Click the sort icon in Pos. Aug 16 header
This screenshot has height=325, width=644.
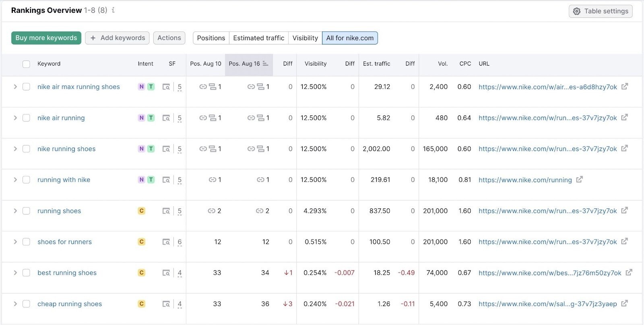(x=265, y=64)
